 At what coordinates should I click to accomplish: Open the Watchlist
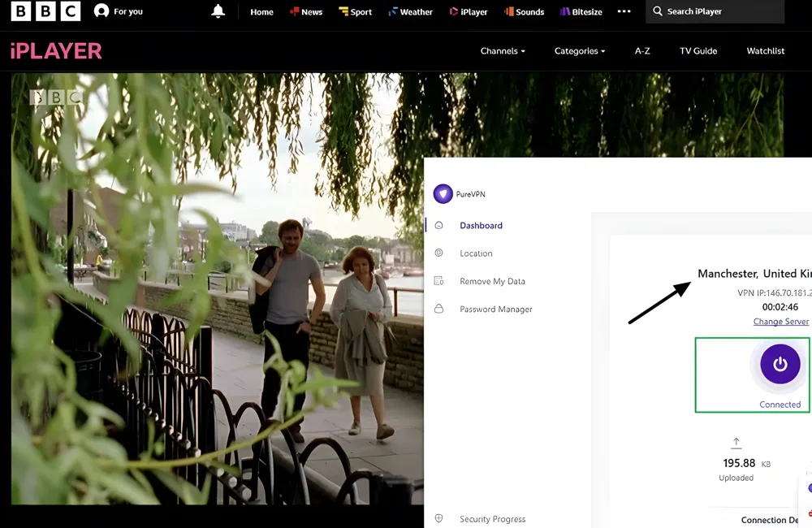[x=766, y=51]
